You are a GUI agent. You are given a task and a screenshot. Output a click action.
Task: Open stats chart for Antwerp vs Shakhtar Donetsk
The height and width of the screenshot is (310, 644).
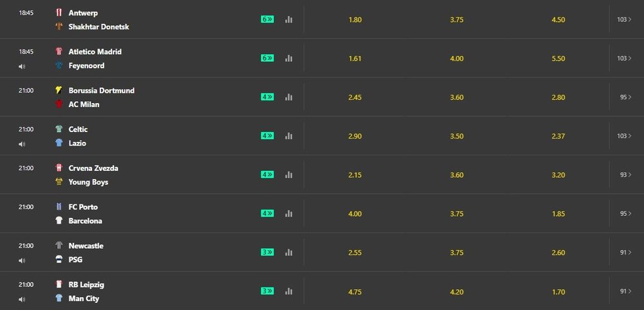(x=289, y=19)
